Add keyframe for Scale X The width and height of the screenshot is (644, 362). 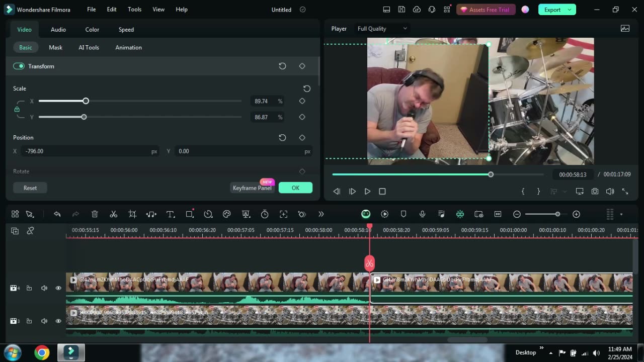point(302,101)
